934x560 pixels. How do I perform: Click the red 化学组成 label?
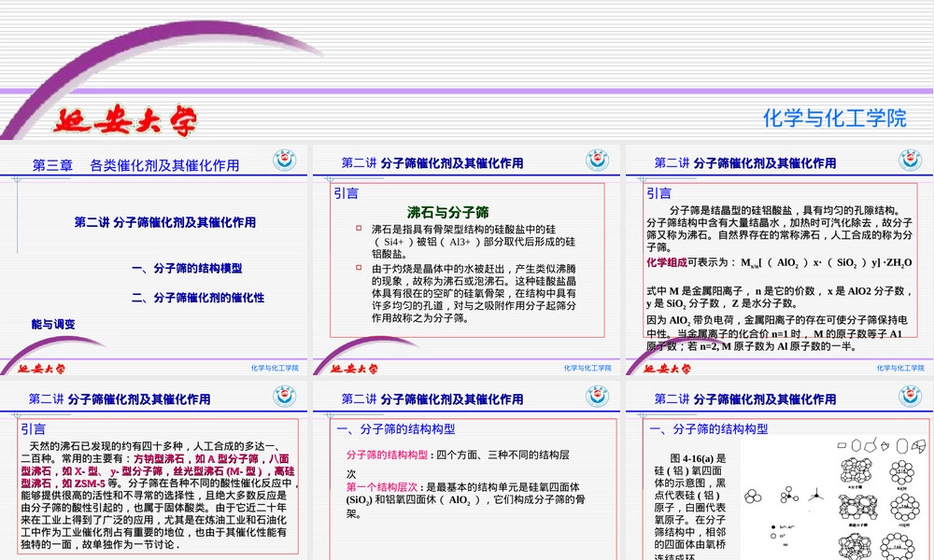pos(667,262)
